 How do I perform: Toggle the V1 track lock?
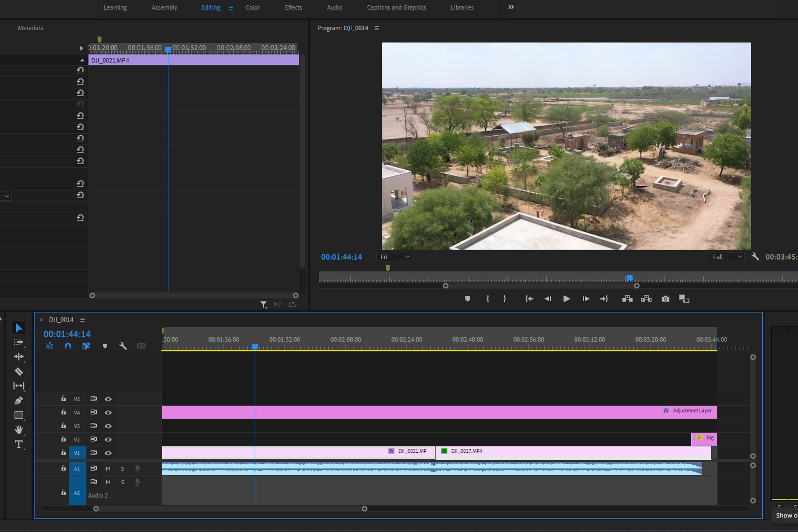tap(64, 453)
